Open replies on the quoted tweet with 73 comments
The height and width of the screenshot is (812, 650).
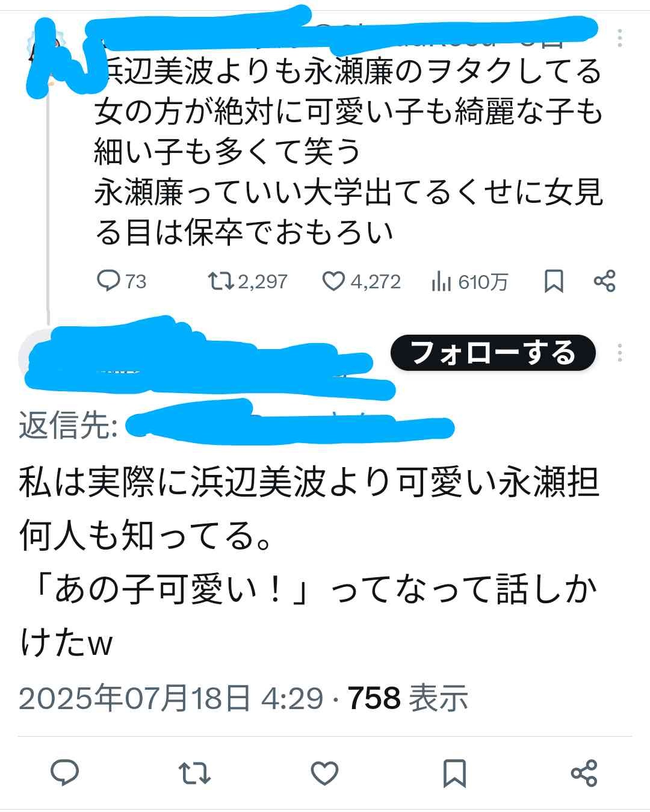point(122,281)
